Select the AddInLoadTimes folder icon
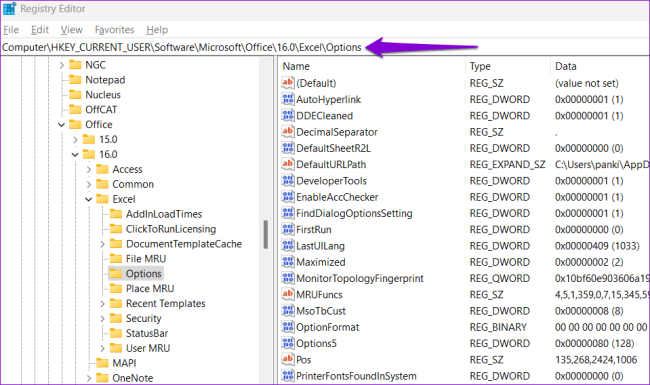Screen dimensions: 650x385 coord(116,214)
